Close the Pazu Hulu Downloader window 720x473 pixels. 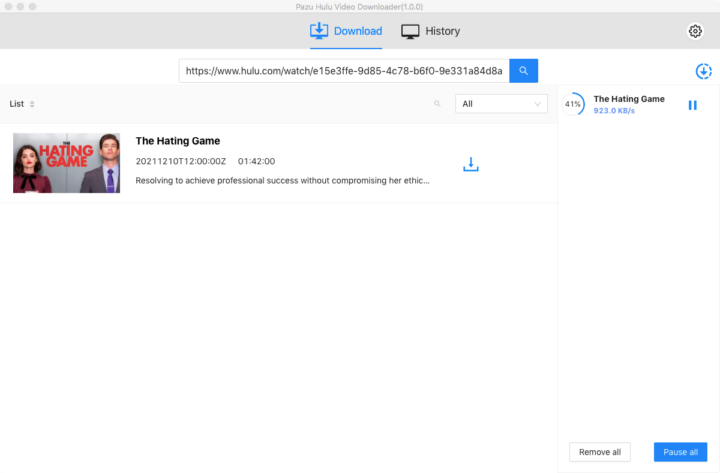pos(9,8)
